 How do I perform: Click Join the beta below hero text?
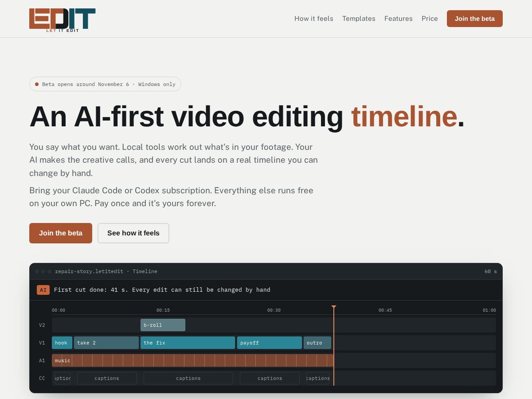(61, 233)
